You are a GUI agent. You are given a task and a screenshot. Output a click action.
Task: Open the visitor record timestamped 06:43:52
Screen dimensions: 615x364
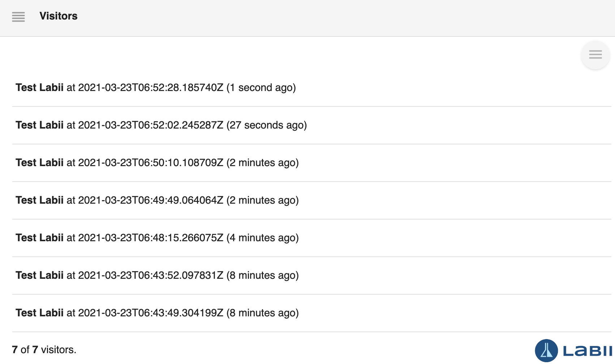click(x=157, y=275)
